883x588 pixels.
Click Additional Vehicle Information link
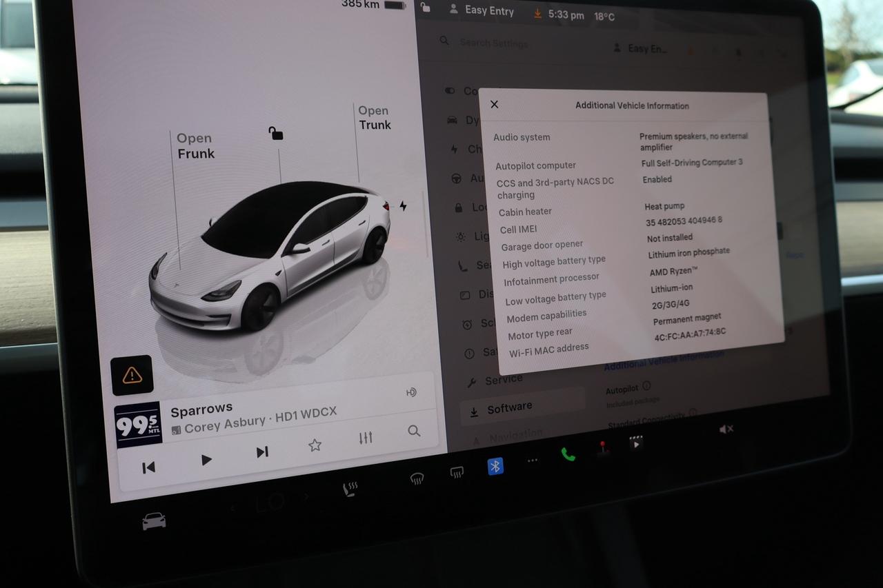[664, 361]
